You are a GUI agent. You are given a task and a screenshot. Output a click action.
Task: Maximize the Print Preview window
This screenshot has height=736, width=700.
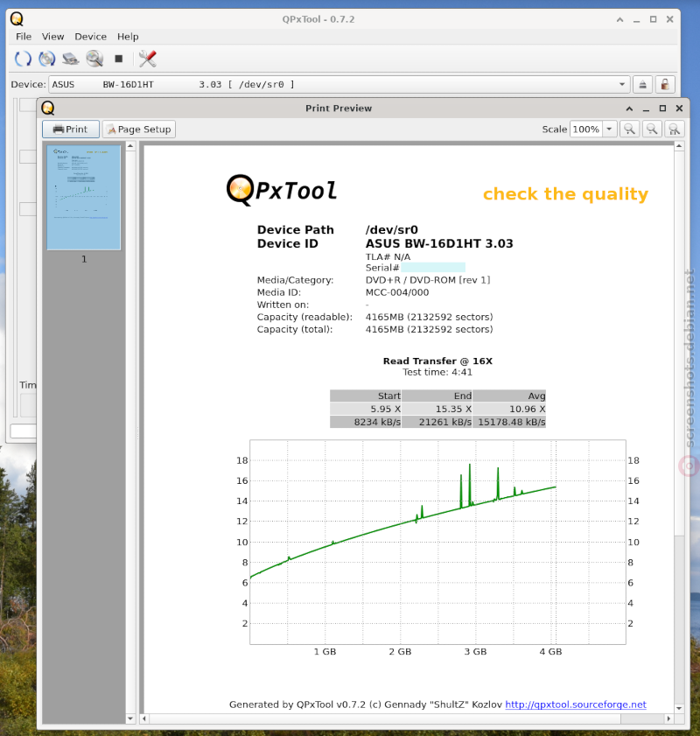[x=662, y=109]
